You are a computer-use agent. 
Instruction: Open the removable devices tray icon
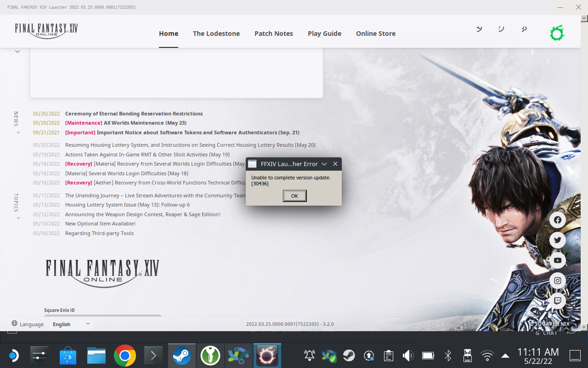coord(468,355)
